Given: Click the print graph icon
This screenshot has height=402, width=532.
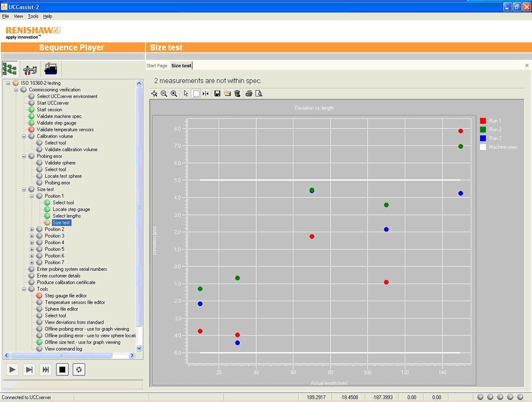Looking at the screenshot, I should tap(249, 94).
